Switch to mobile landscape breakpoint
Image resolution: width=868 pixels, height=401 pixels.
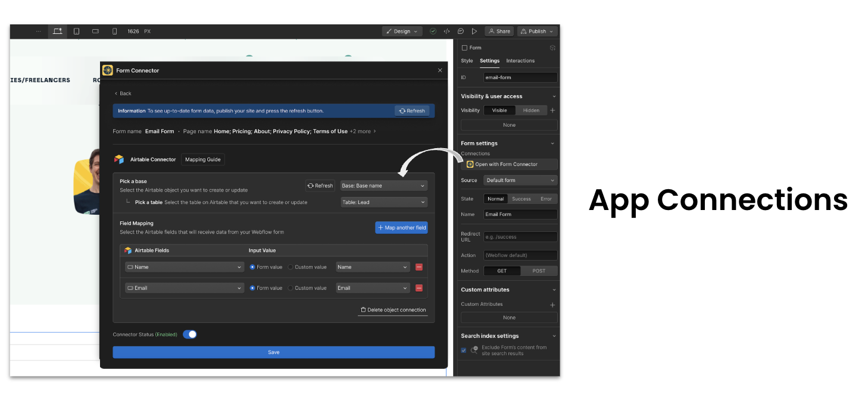[x=95, y=31]
